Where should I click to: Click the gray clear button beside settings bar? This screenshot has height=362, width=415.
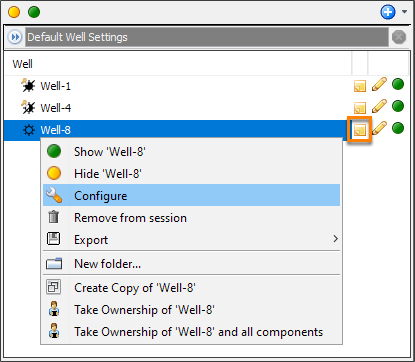(399, 37)
